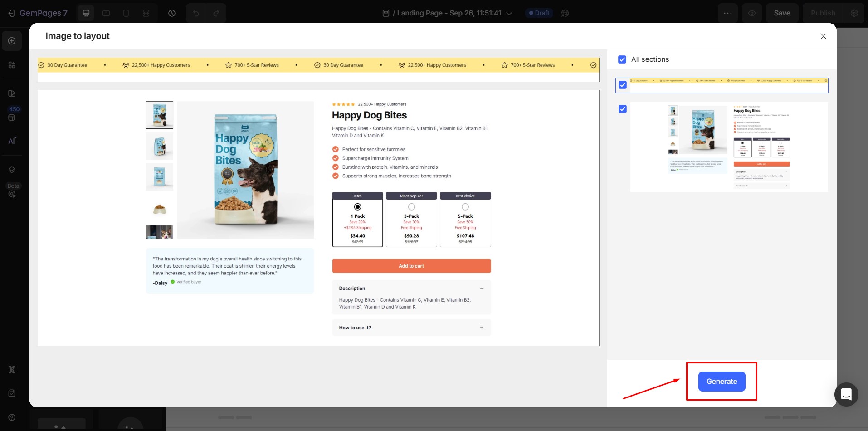The width and height of the screenshot is (868, 431).
Task: Toggle the All sections checkbox
Action: tap(622, 59)
